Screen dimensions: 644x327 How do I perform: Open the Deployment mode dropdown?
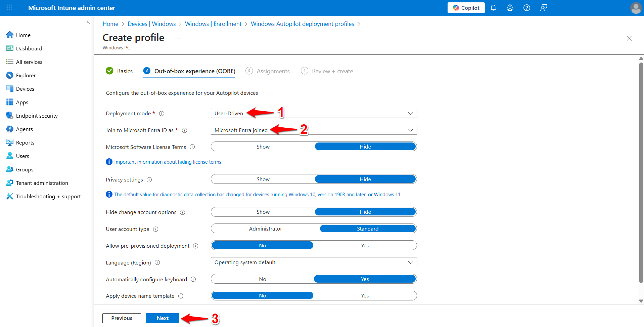coord(314,113)
